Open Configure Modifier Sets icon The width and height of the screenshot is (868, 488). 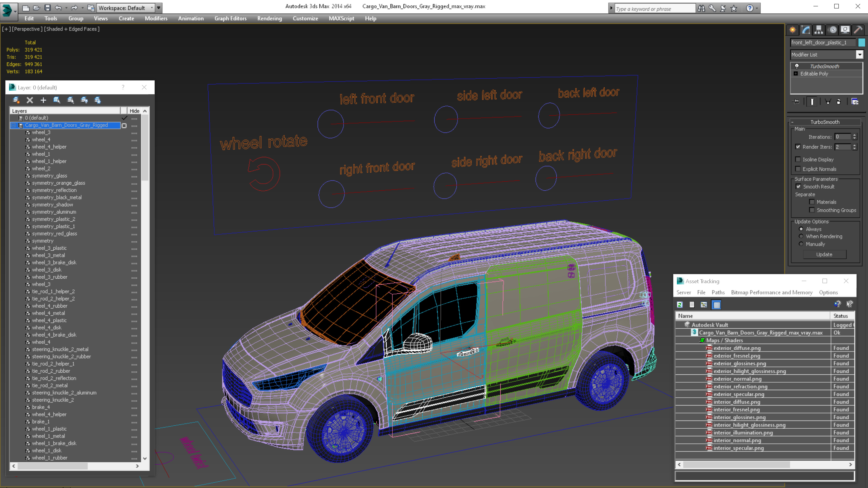click(855, 102)
